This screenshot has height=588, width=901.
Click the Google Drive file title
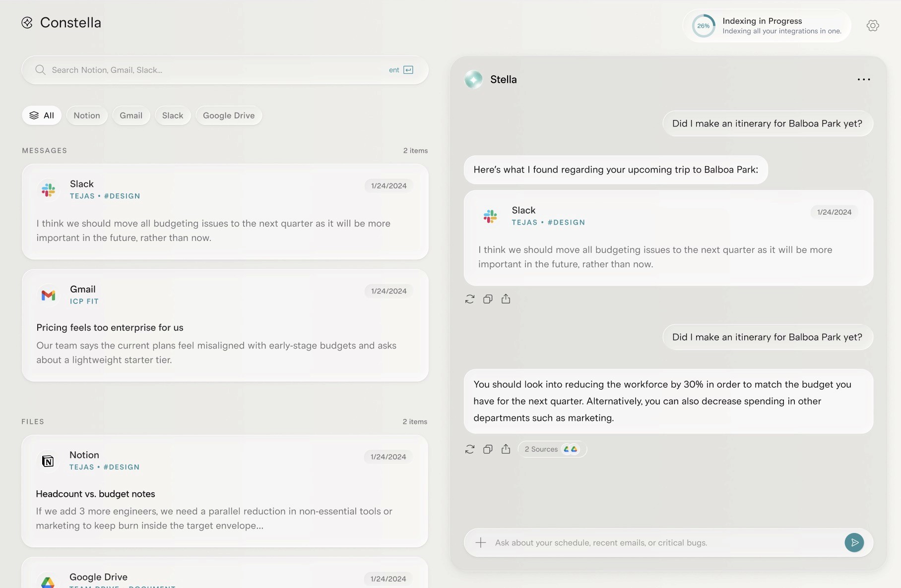[x=98, y=577]
